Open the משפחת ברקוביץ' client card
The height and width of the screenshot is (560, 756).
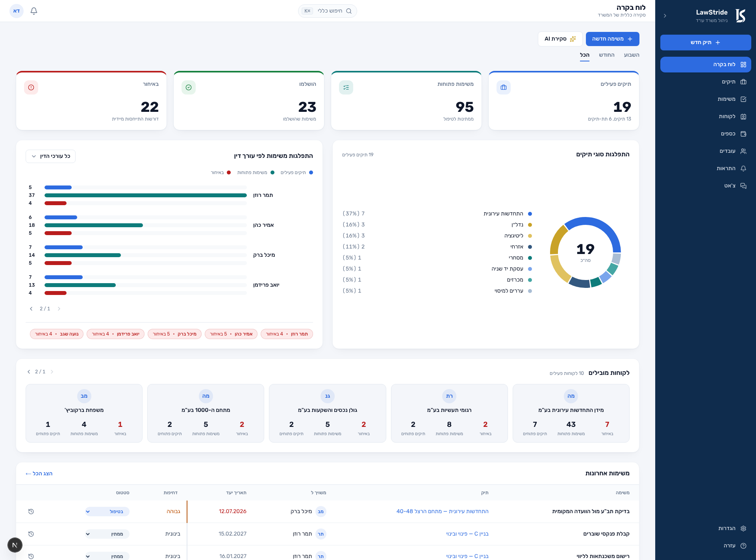pos(84,413)
